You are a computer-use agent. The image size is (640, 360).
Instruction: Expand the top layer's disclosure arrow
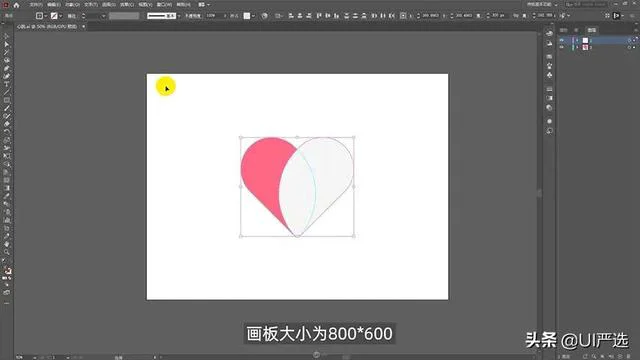(x=577, y=40)
